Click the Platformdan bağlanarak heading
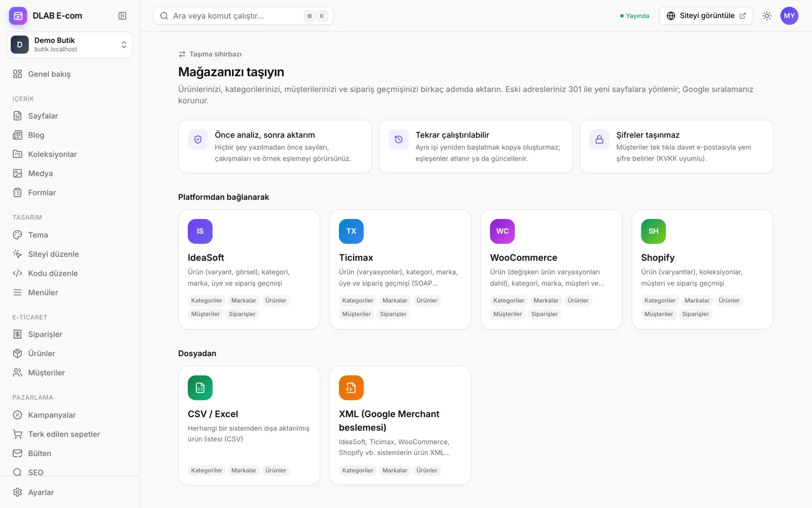Image resolution: width=812 pixels, height=508 pixels. (224, 197)
